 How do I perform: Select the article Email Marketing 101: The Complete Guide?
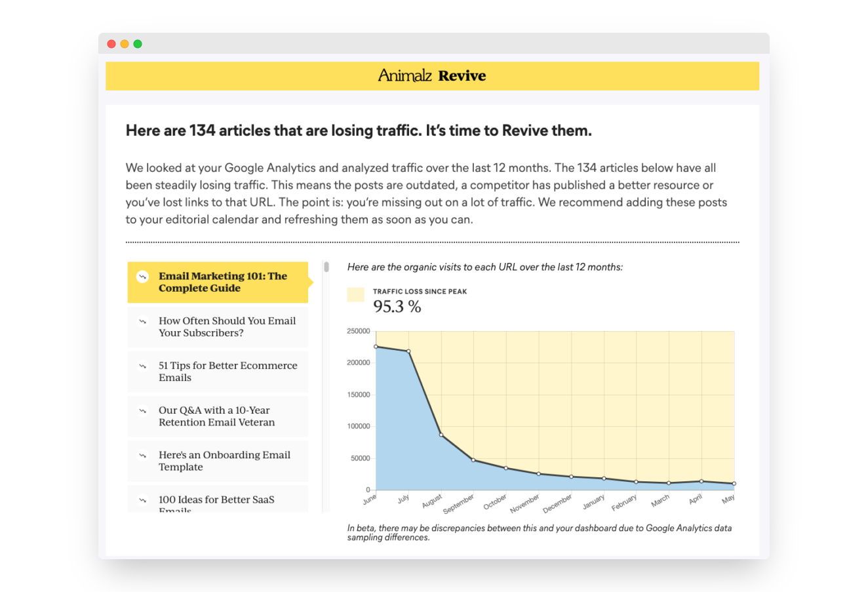click(218, 283)
